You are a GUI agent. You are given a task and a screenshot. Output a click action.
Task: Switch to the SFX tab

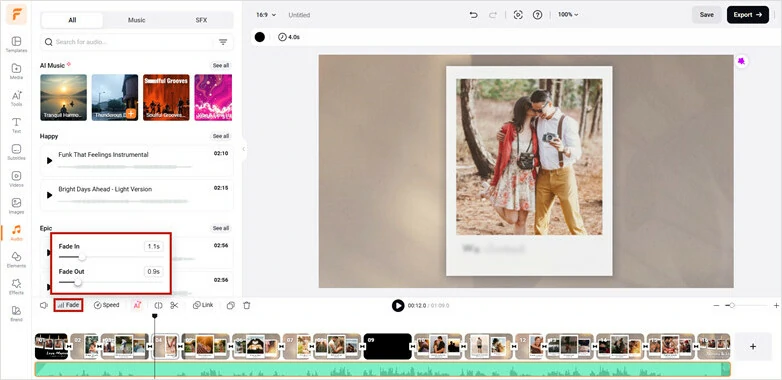pyautogui.click(x=201, y=20)
